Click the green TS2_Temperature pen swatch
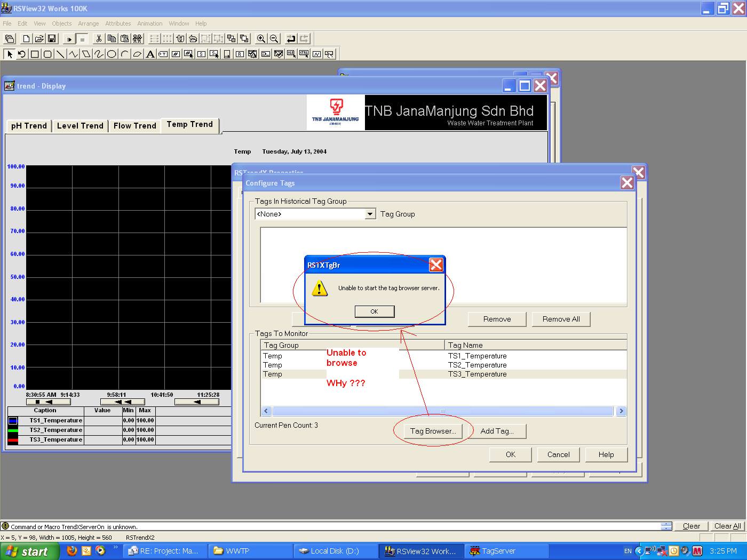This screenshot has width=747, height=560. [x=13, y=430]
